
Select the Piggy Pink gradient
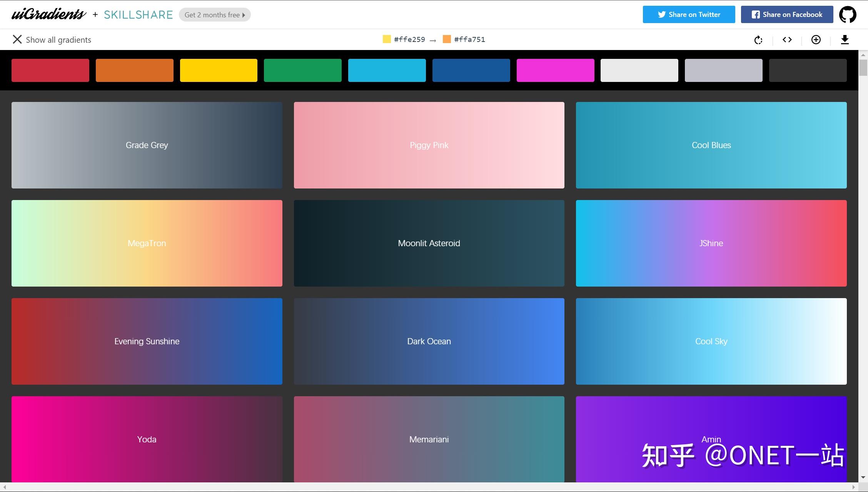tap(429, 145)
